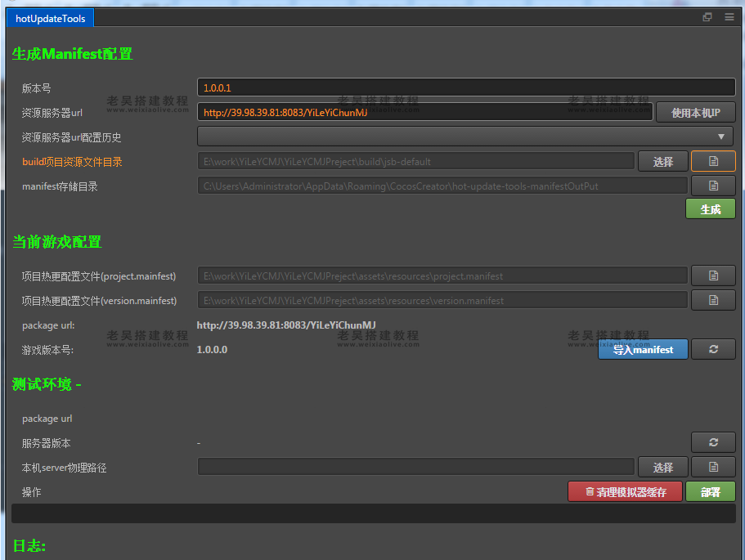This screenshot has height=560, width=745.
Task: Select the hotUpdateTools tab
Action: pos(51,18)
